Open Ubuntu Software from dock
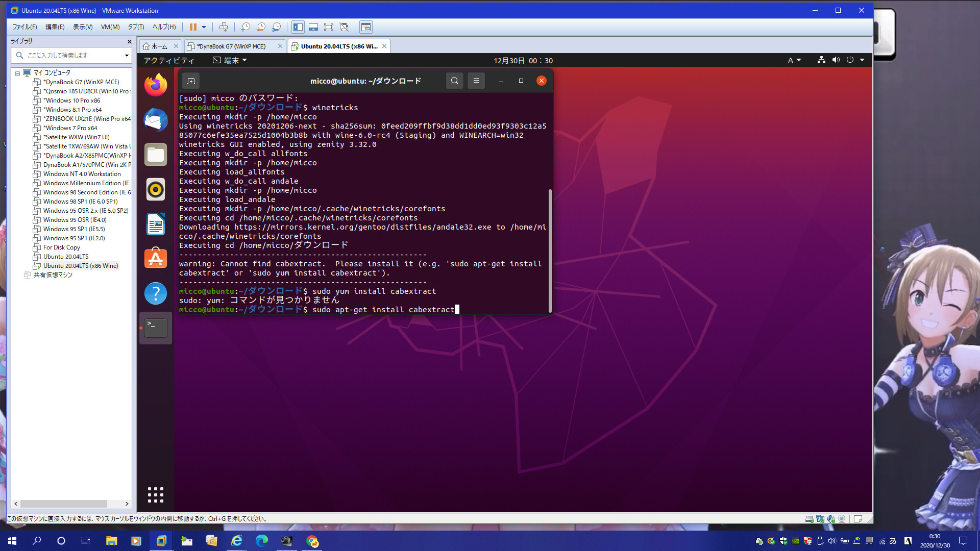 tap(156, 259)
